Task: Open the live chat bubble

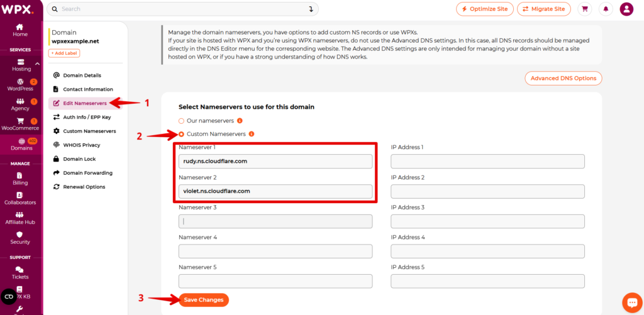Action: (x=631, y=302)
